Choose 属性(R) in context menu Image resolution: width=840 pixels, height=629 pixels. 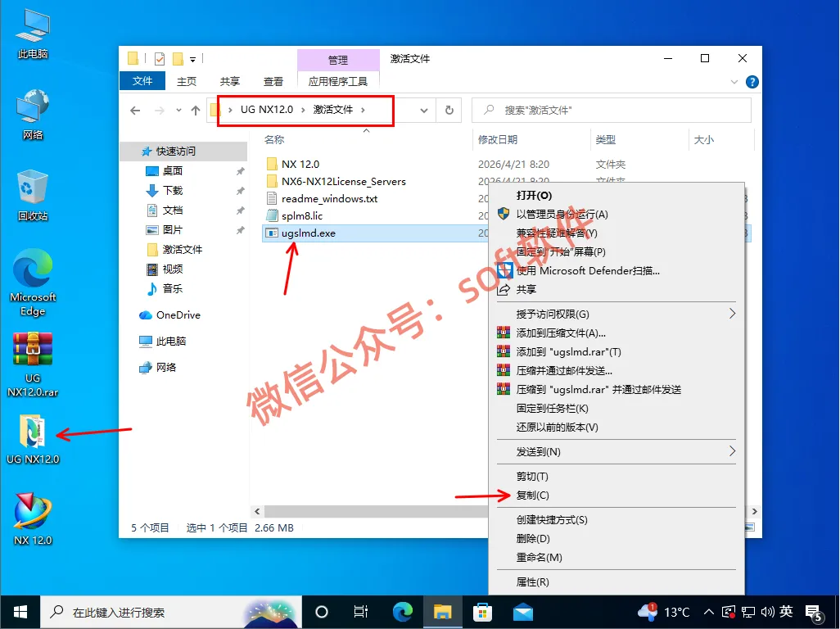coord(616,581)
